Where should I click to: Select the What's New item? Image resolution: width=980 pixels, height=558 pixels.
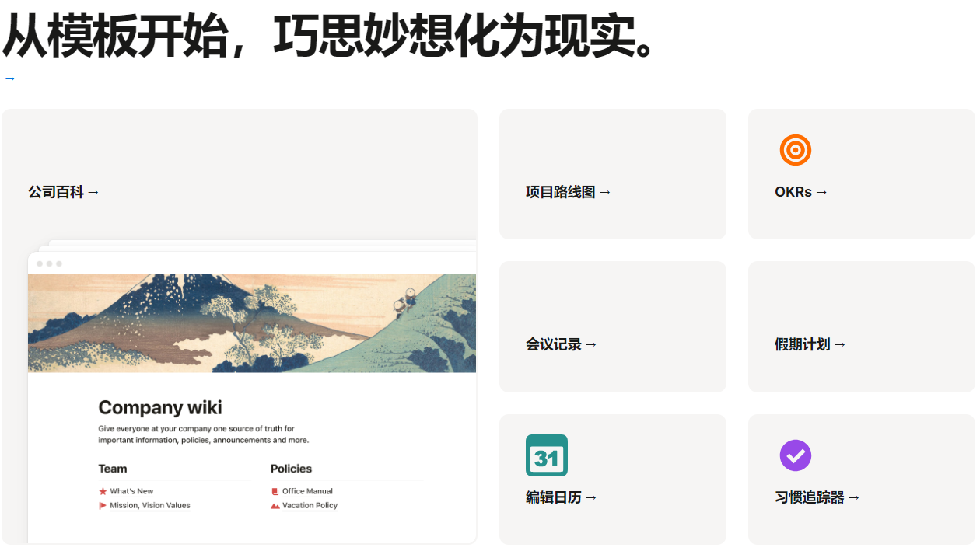[x=131, y=491]
